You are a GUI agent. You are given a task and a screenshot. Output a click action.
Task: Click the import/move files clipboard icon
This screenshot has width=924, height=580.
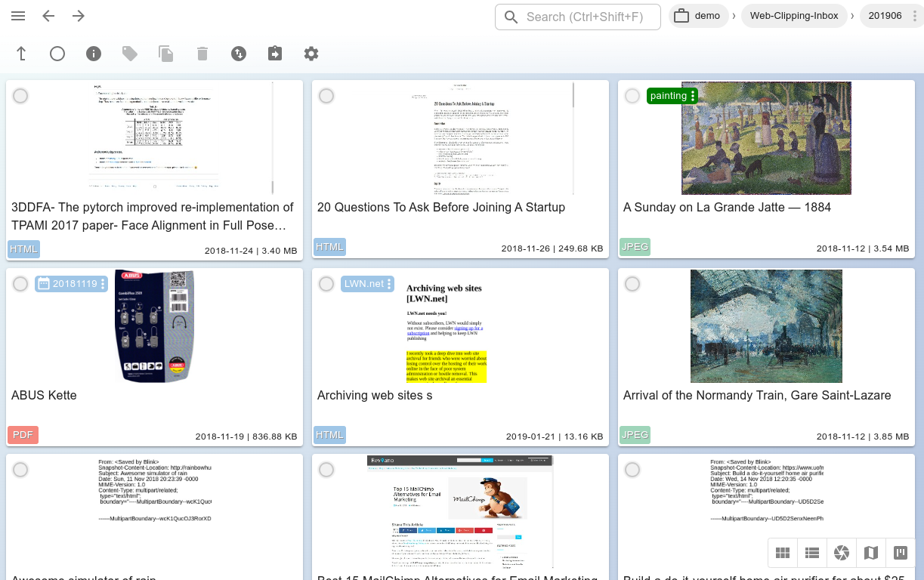coord(275,54)
